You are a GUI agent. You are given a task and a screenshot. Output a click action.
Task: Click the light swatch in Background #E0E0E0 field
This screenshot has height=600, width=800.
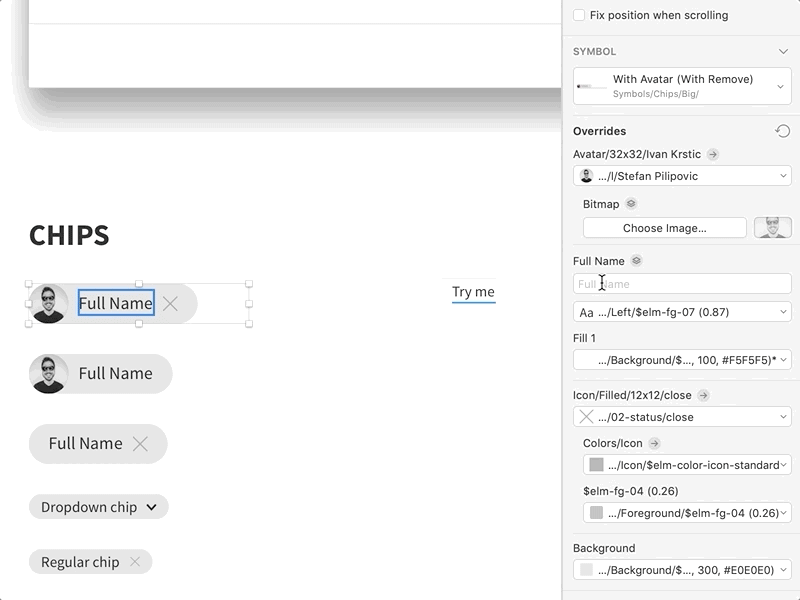586,570
